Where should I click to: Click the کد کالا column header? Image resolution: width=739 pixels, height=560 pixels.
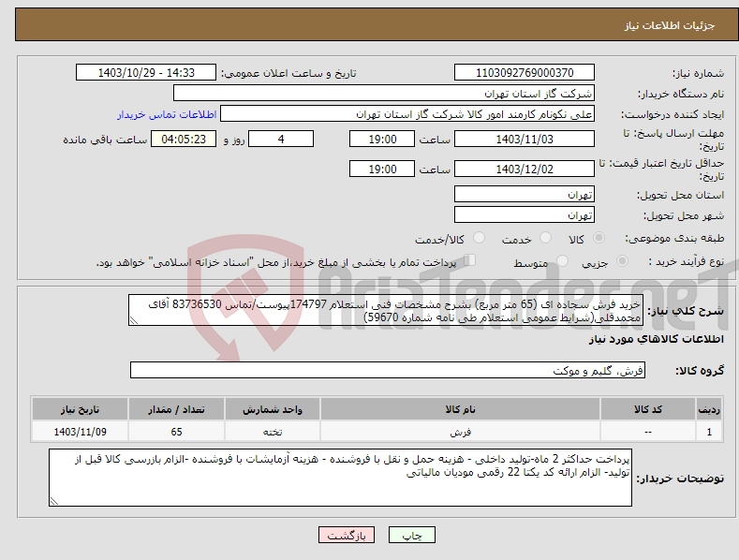click(648, 409)
